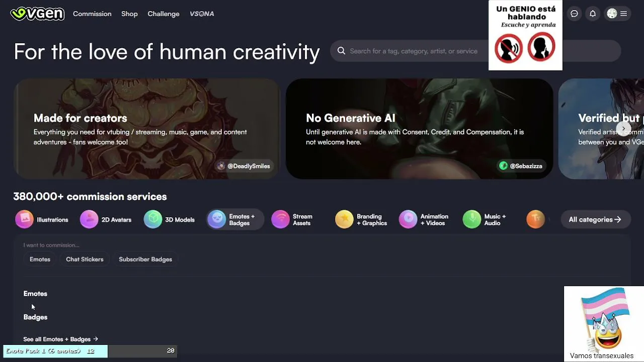Select the Stream Assets category label
Image resolution: width=644 pixels, height=362 pixels.
302,220
